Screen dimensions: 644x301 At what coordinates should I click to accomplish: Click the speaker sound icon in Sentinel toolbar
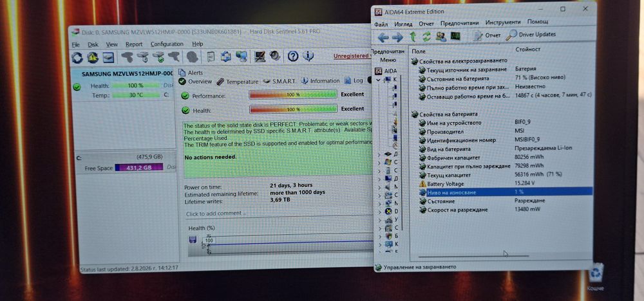tap(275, 56)
